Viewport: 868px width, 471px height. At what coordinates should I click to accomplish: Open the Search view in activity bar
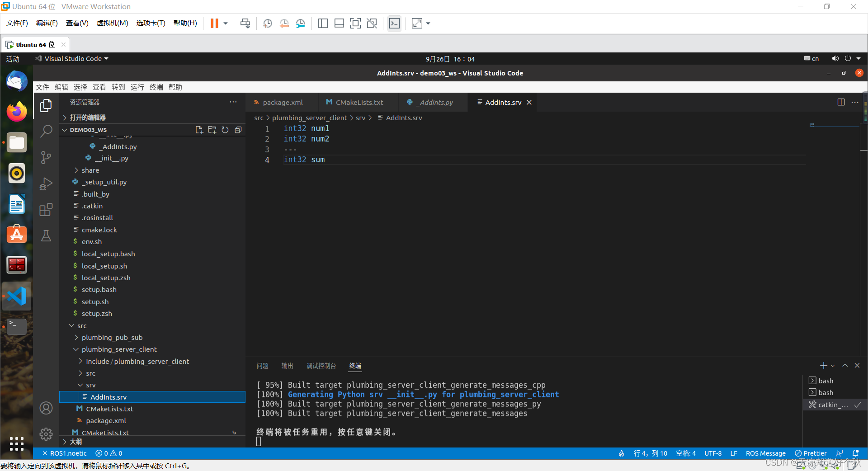(x=46, y=131)
